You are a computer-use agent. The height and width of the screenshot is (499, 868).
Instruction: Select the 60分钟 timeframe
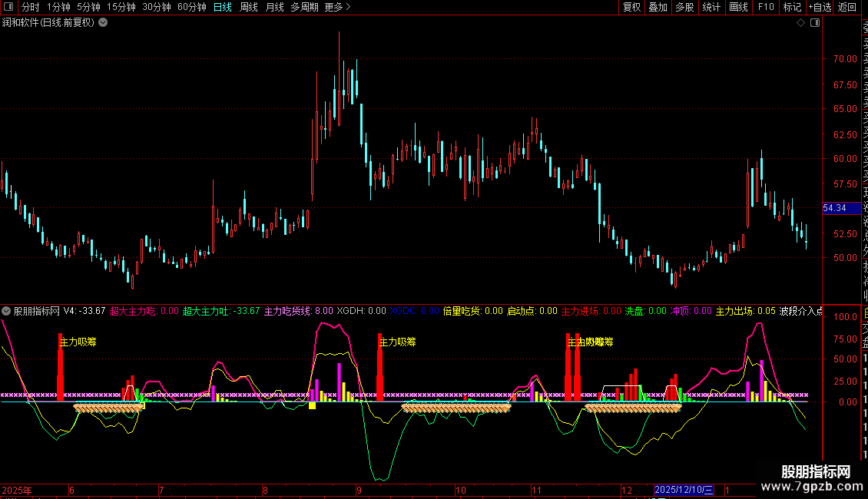(191, 7)
